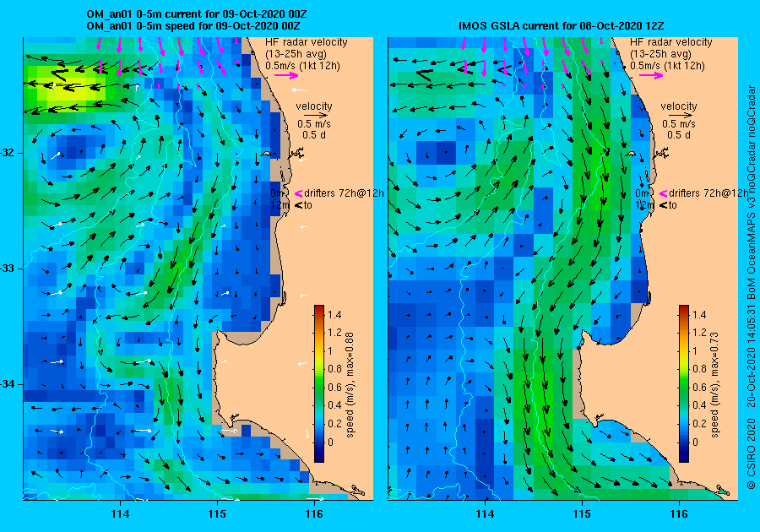
Task: Click the black velocity scale arrow, right map
Action: 679,116
